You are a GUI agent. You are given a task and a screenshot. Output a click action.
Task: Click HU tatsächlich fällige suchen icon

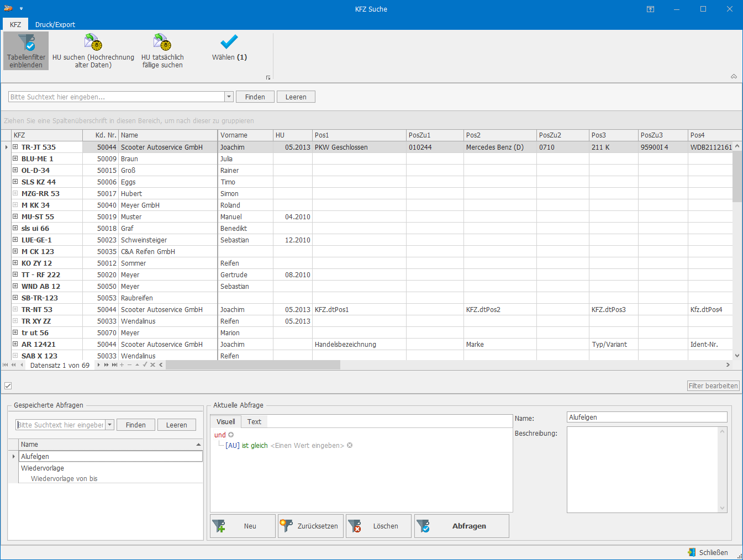[x=162, y=43]
